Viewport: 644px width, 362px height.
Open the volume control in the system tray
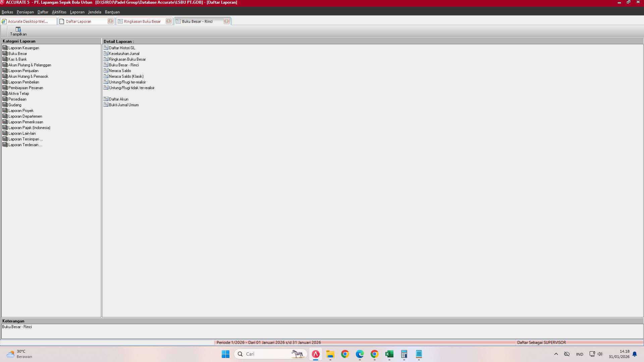tap(600, 354)
